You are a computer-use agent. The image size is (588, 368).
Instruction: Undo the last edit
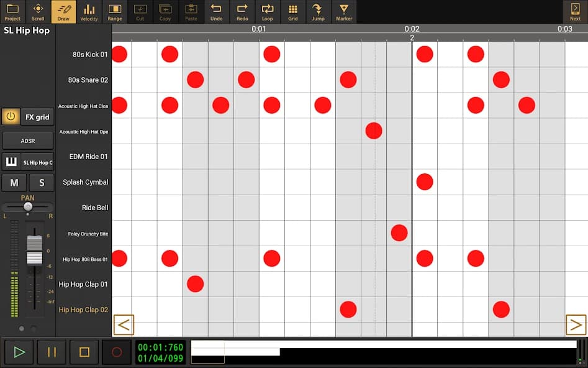pos(216,11)
